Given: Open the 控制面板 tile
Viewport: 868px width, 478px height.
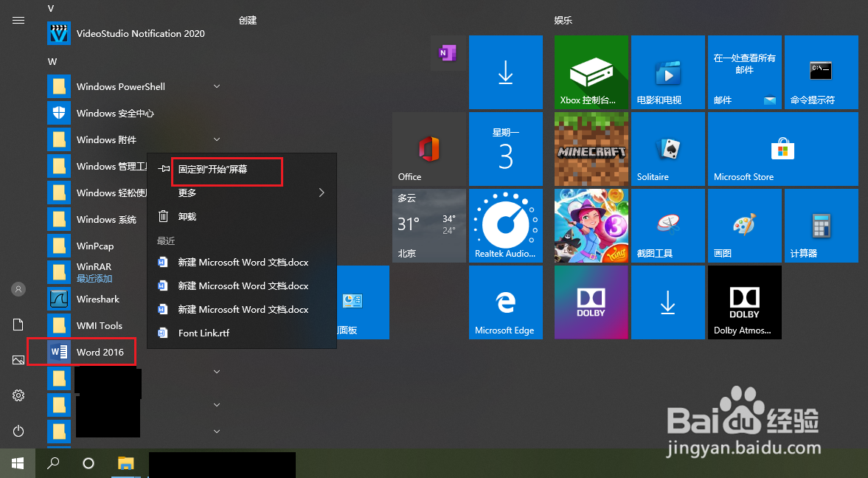Looking at the screenshot, I should coord(363,302).
